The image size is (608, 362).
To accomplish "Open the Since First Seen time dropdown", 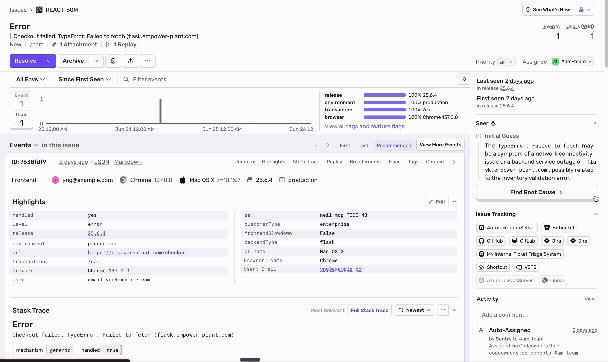I will point(85,79).
